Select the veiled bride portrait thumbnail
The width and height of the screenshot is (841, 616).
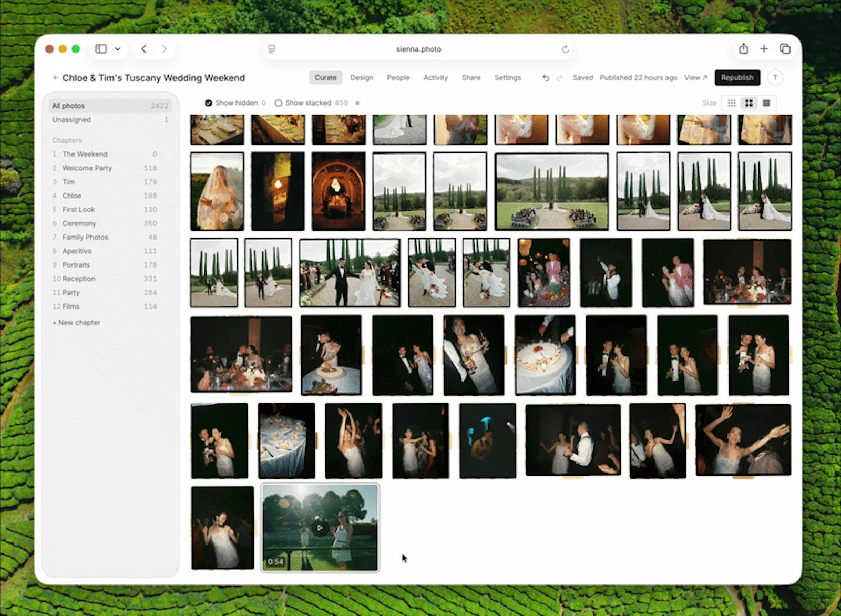coord(217,191)
